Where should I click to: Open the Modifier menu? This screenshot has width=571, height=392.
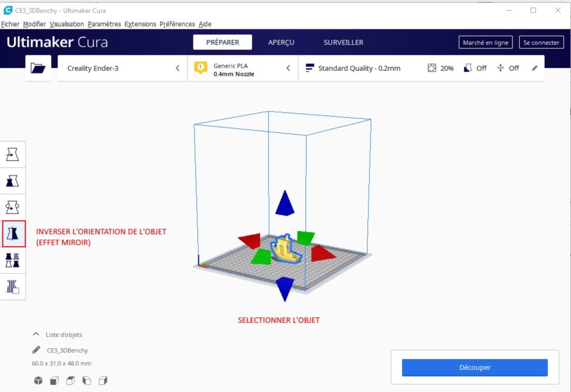34,24
